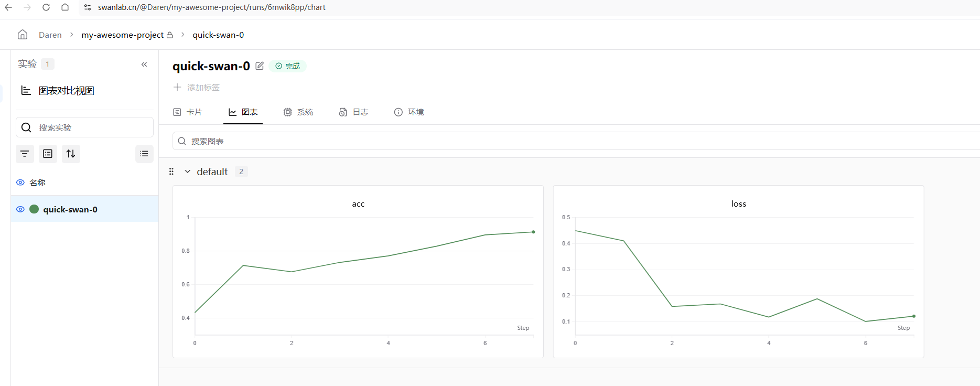The height and width of the screenshot is (386, 980).
Task: Click the lock icon beside my-awesome-project
Action: coord(169,35)
